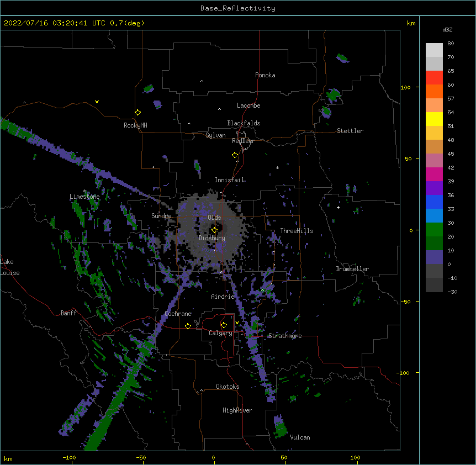
Task: Click the Blackfalds label
Action: pyautogui.click(x=244, y=123)
